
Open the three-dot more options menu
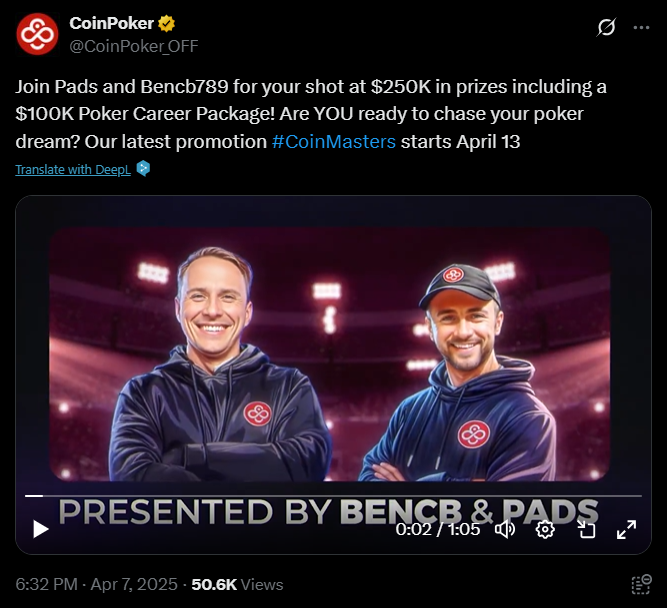coord(641,28)
